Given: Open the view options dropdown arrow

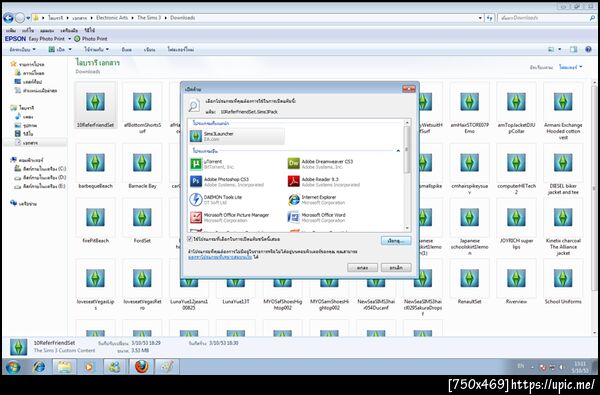Looking at the screenshot, I should coord(559,49).
